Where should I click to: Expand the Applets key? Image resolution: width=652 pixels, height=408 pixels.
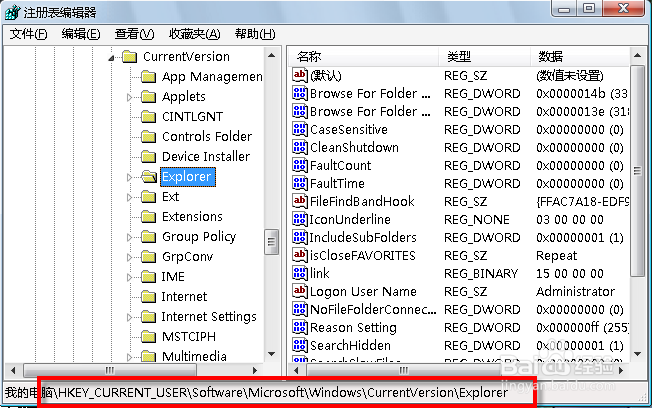click(x=129, y=97)
